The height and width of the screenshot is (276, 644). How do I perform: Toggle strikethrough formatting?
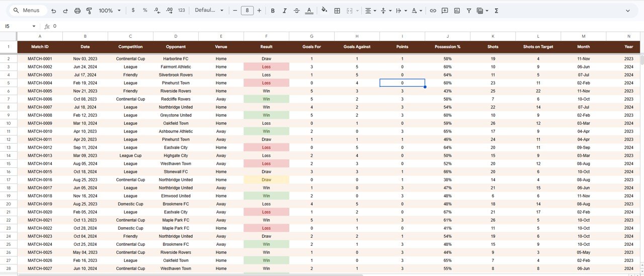tap(297, 11)
